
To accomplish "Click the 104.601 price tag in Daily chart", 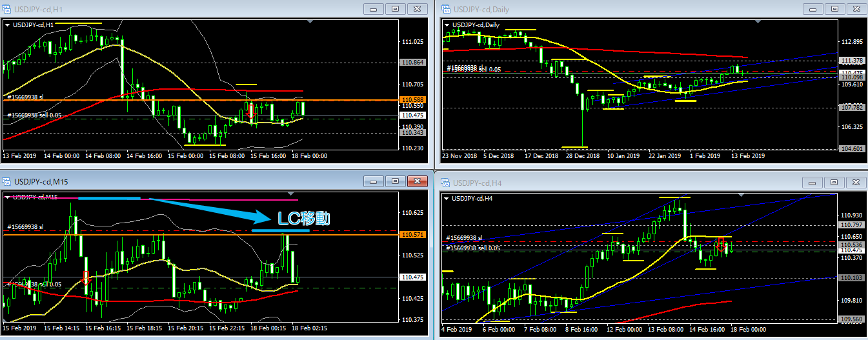I will pyautogui.click(x=851, y=148).
